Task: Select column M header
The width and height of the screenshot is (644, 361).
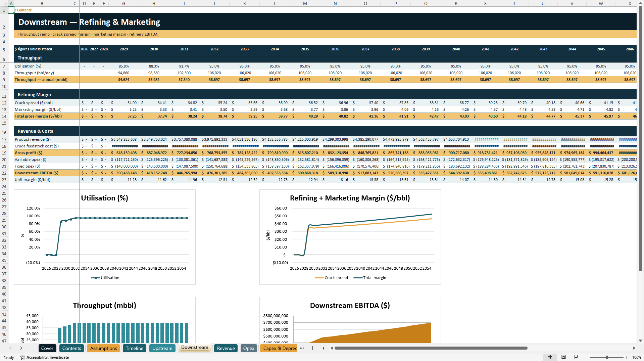Action: coord(305,3)
